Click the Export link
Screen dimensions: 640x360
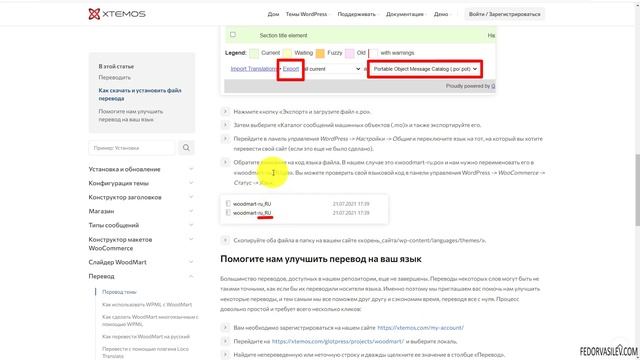coord(291,69)
